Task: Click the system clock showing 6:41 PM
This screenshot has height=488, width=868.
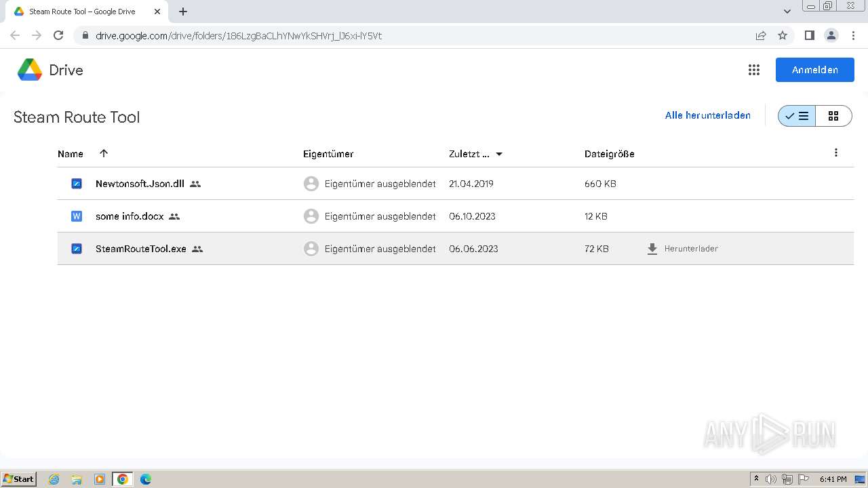Action: click(x=833, y=479)
